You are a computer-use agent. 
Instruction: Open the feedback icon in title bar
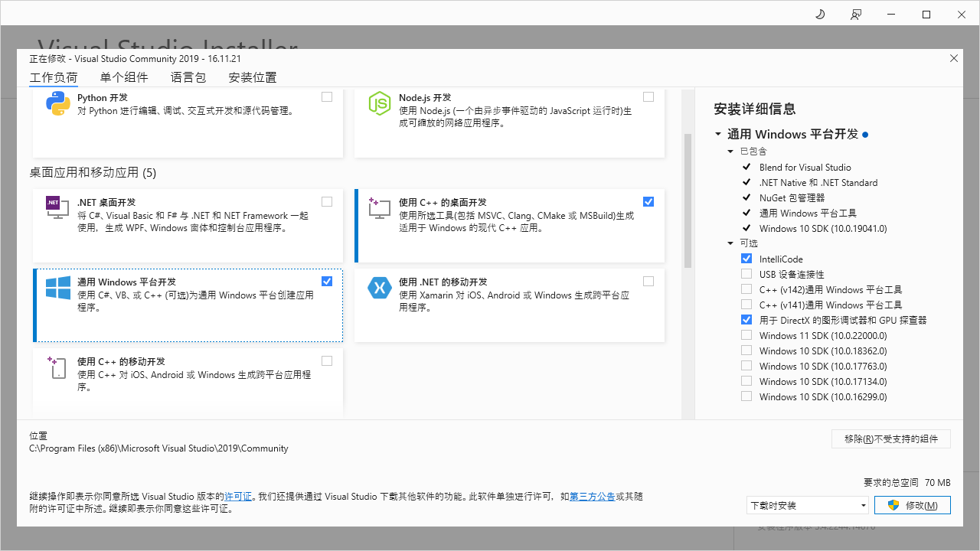[x=855, y=15]
